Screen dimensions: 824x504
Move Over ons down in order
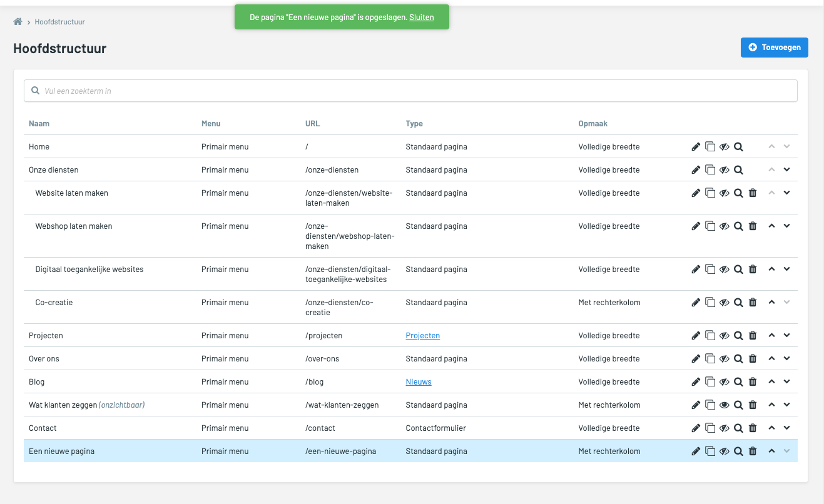[787, 358]
